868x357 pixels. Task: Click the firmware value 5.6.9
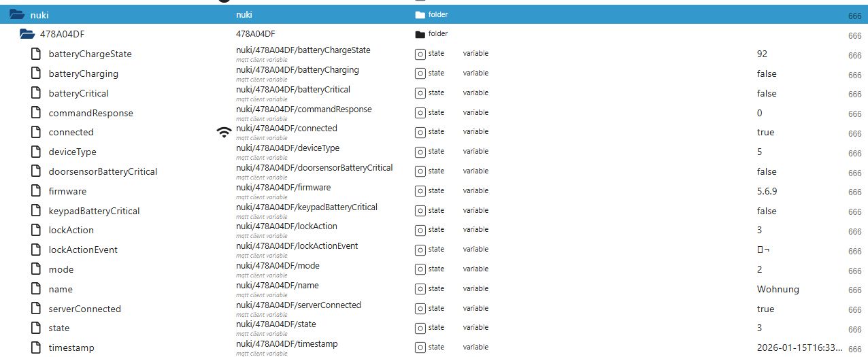(767, 191)
